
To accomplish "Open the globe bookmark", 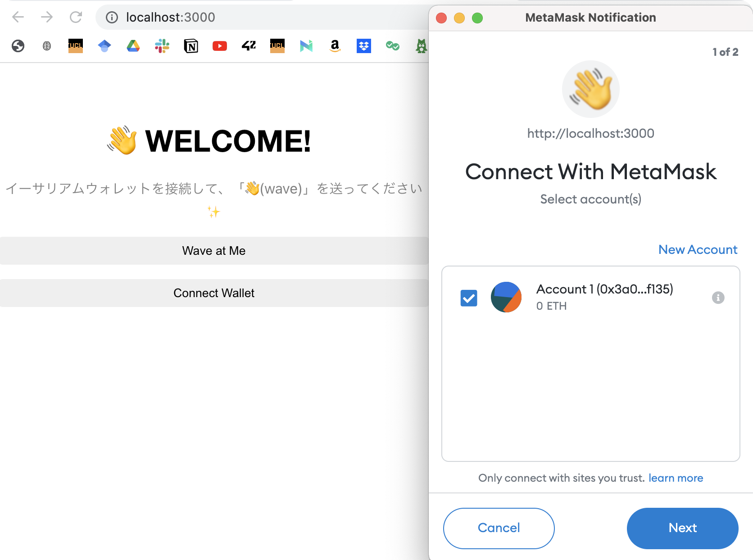I will (18, 46).
